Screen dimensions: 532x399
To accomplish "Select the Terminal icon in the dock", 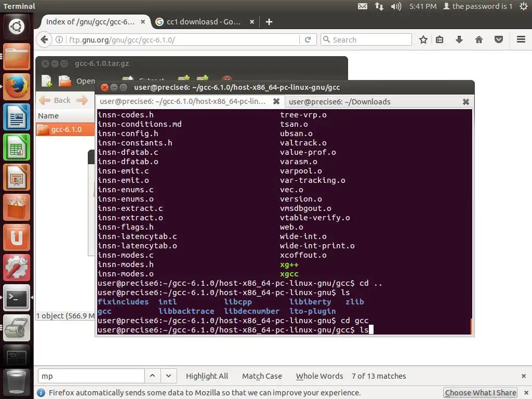I will click(x=16, y=298).
